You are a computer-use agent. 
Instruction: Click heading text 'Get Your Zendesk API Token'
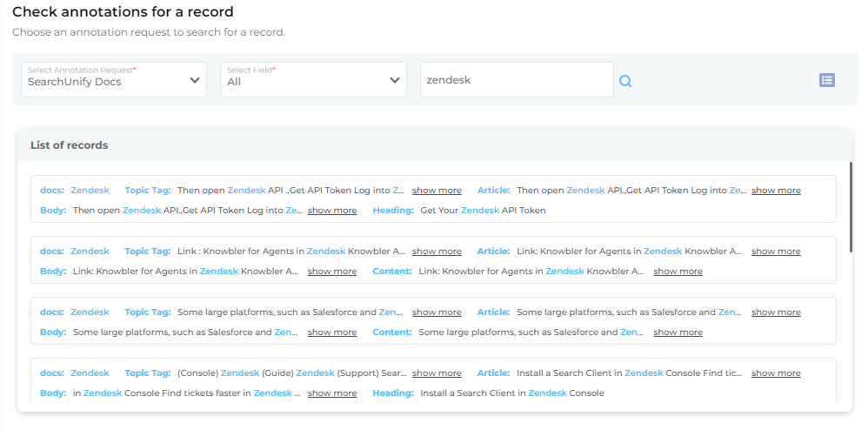click(x=483, y=211)
